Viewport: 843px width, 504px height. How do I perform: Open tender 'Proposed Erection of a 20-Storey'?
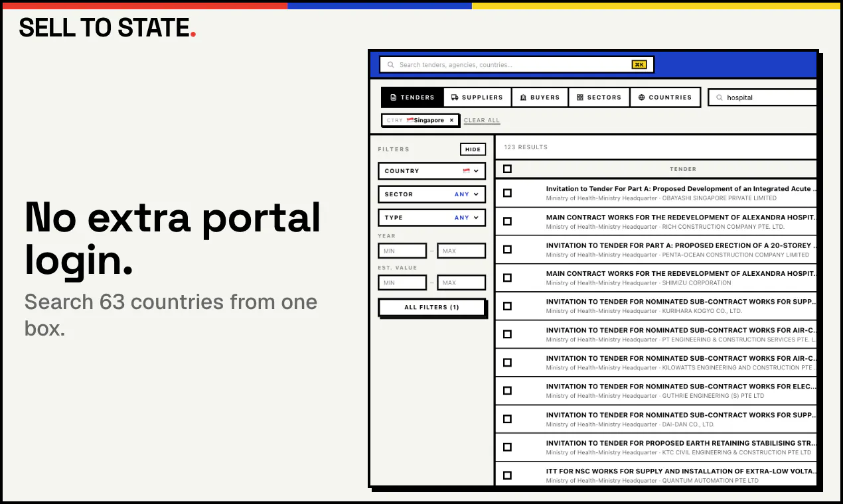point(681,245)
